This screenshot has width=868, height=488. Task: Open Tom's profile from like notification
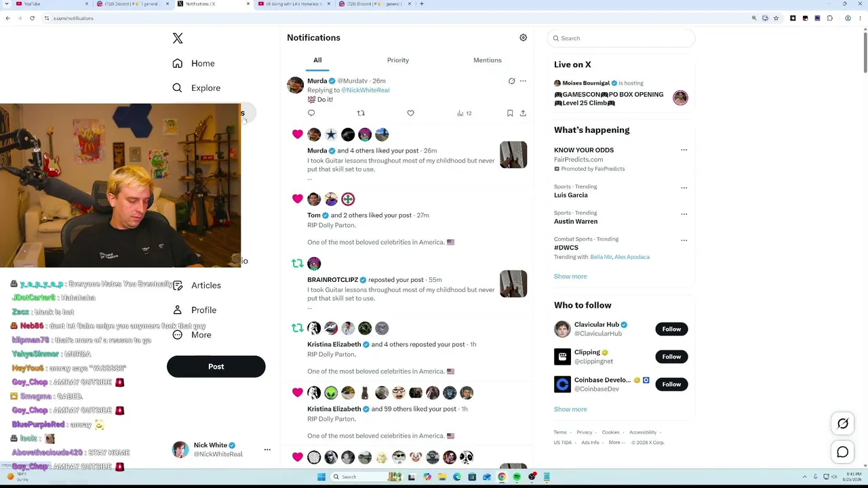tap(314, 216)
